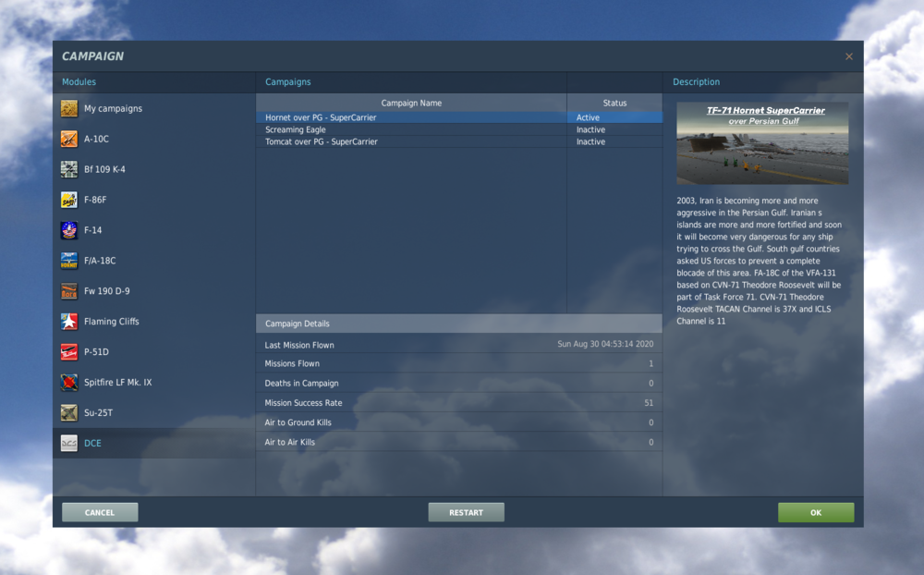Click the Deaths in Campaign row
The image size is (924, 575).
(459, 383)
